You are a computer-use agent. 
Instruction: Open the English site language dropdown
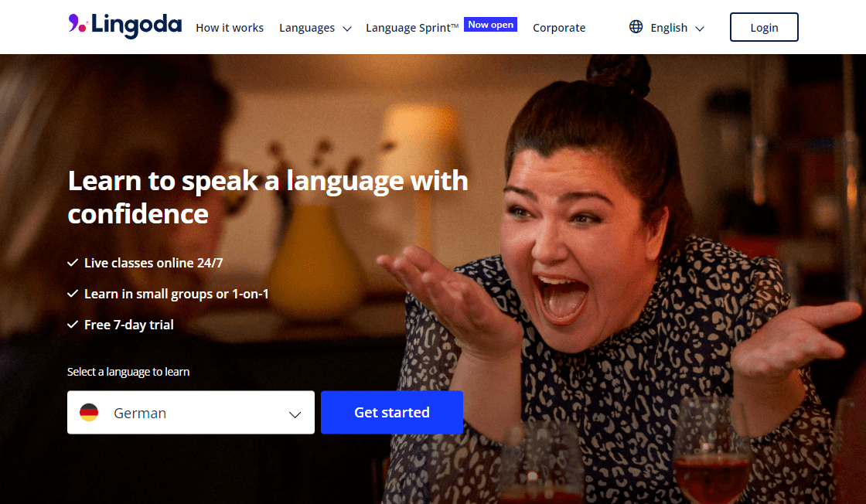(x=667, y=27)
